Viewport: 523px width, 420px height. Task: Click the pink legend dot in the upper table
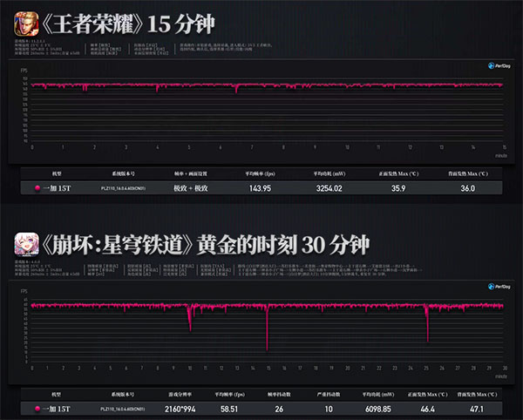click(37, 188)
